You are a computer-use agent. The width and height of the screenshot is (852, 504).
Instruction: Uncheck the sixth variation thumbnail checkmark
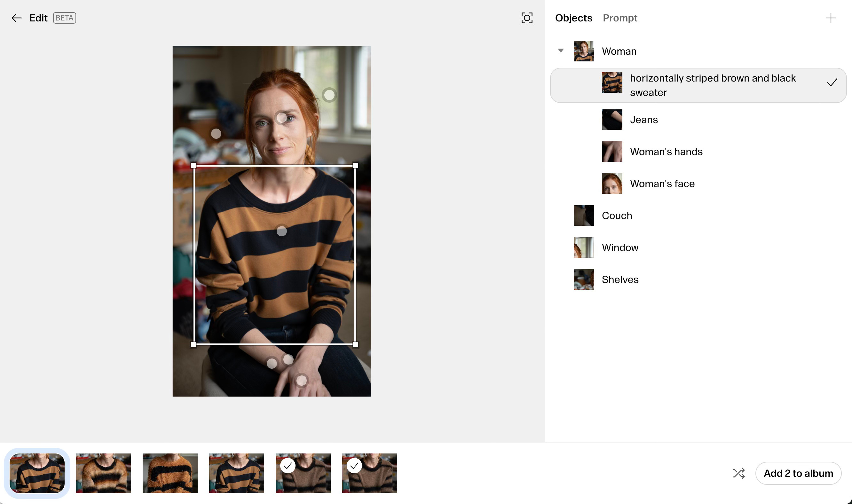354,466
